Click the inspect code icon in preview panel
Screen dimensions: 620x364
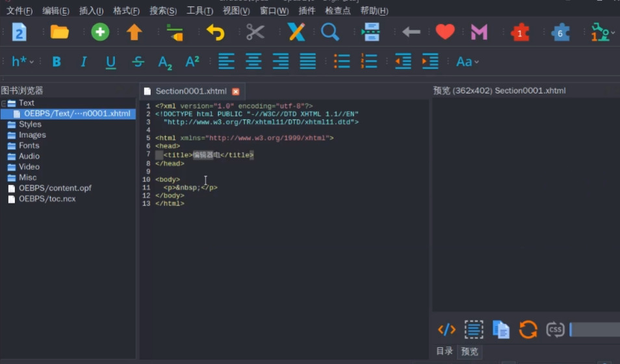[446, 330]
